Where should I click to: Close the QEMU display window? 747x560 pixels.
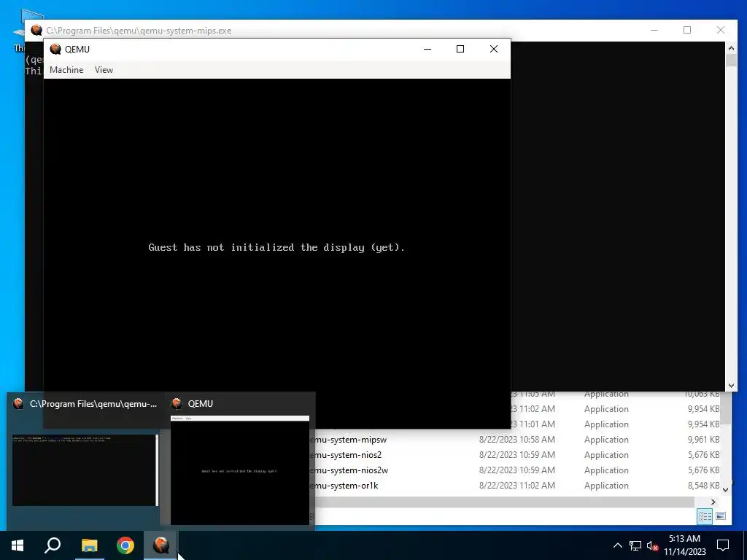494,49
